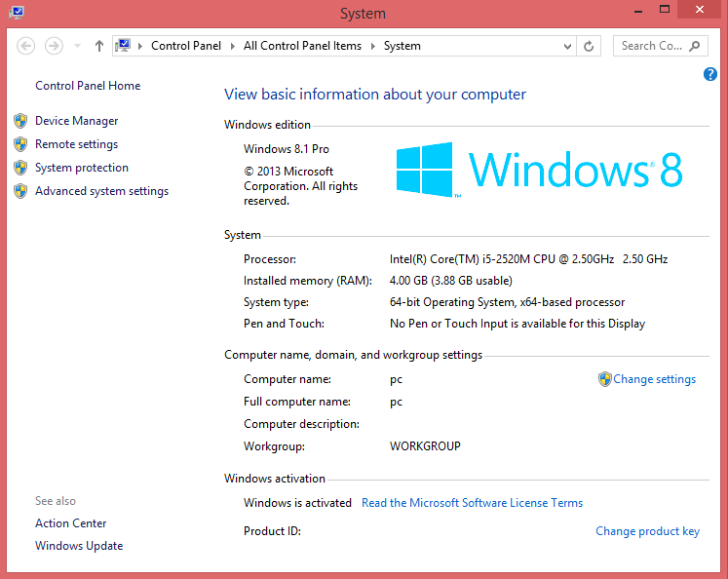
Task: Select All Control Panel Items breadcrumb
Action: (302, 46)
